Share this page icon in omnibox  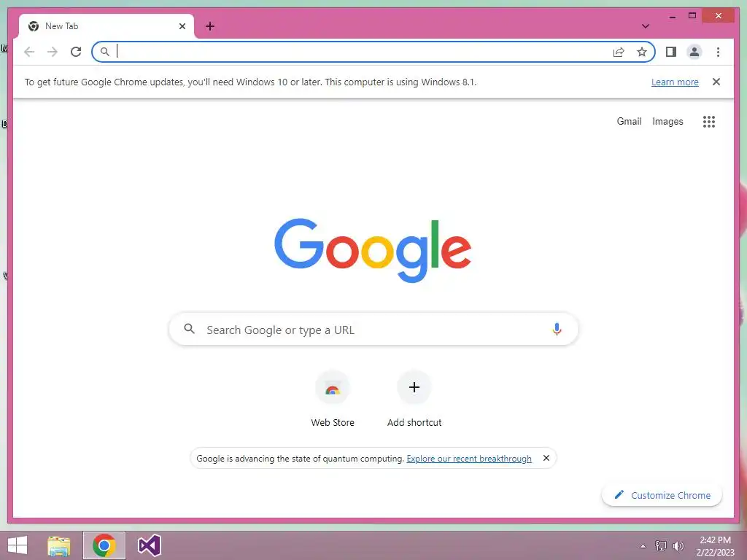619,52
